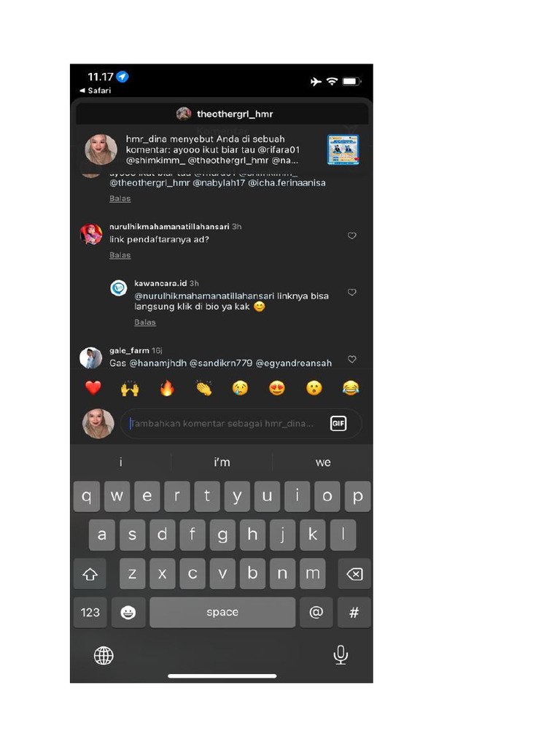The image size is (560, 747).
Task: Tap Balas under kawancara.id's reply
Action: 145,322
